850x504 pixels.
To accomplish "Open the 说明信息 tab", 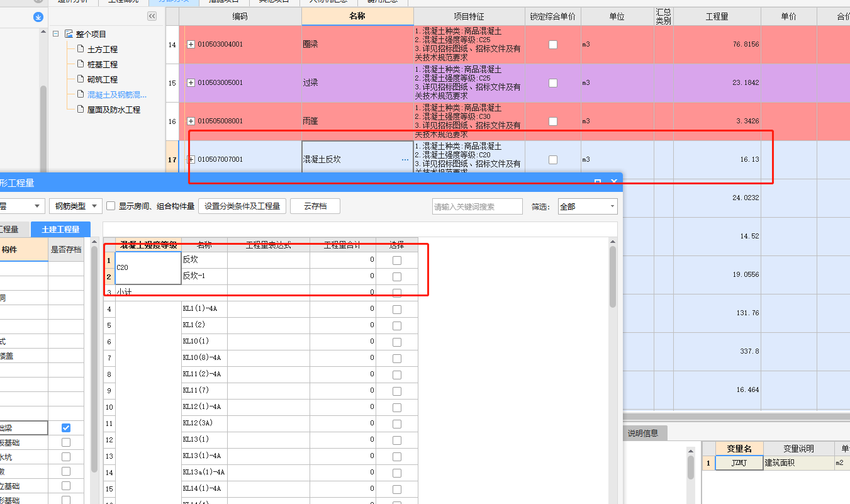I will 643,433.
